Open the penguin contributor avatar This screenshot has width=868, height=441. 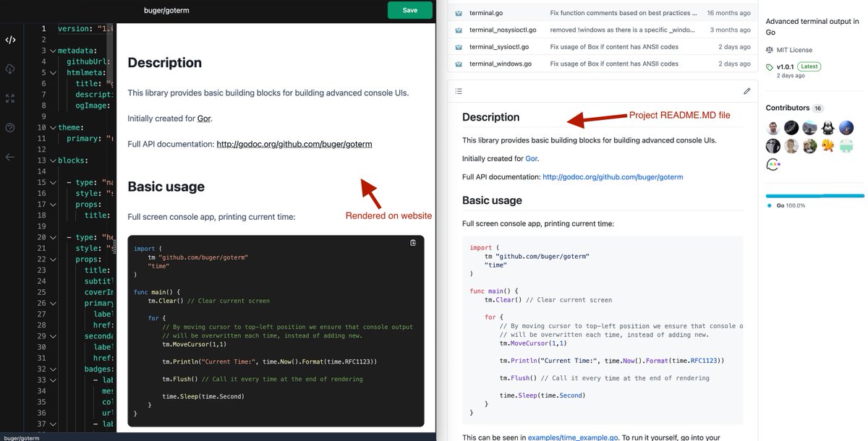pos(828,128)
